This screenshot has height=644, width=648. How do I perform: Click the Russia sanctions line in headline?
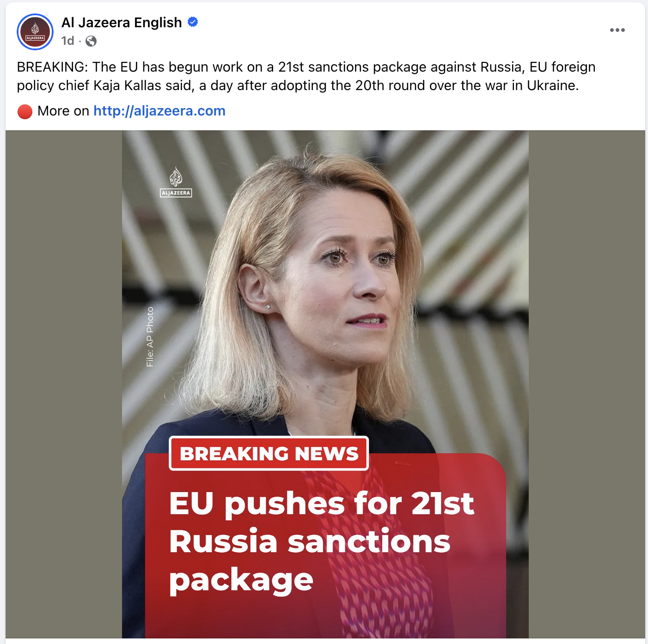coord(310,541)
